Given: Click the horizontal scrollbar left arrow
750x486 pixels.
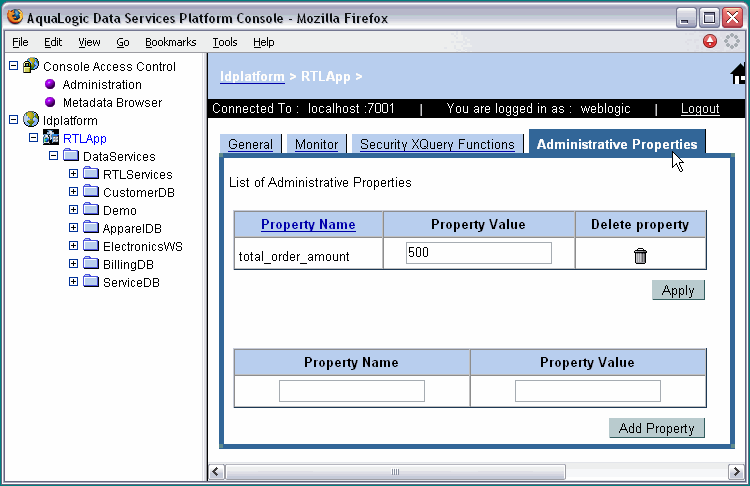Looking at the screenshot, I should tap(216, 472).
